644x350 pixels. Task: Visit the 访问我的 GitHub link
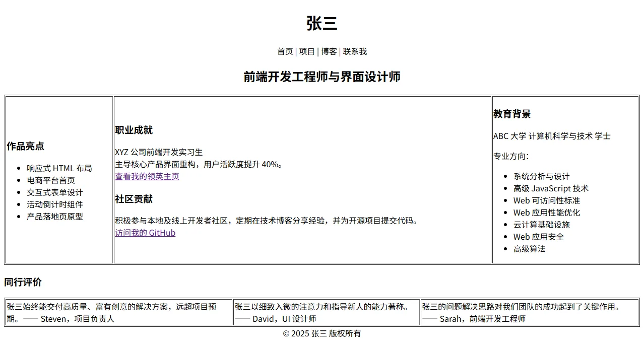[x=145, y=233]
